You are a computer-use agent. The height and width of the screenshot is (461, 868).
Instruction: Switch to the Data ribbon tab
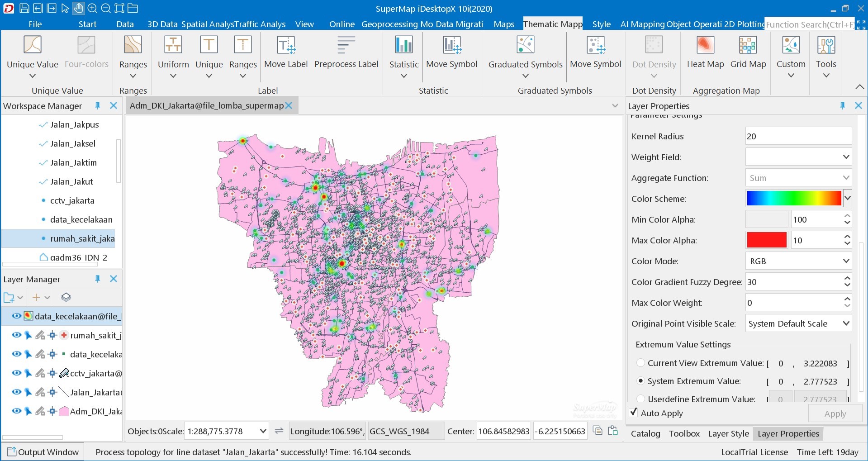[125, 24]
